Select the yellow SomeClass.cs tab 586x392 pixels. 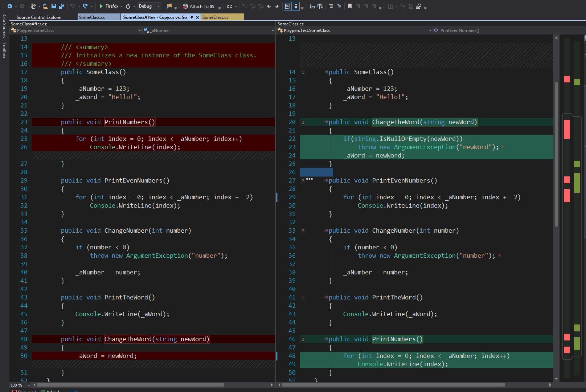(x=216, y=17)
